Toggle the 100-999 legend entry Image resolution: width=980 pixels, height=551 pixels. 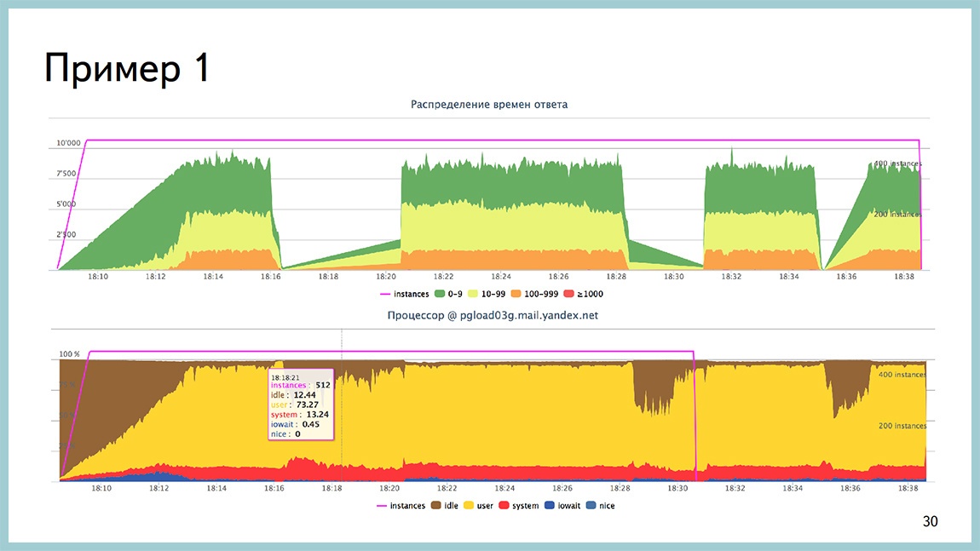(534, 294)
